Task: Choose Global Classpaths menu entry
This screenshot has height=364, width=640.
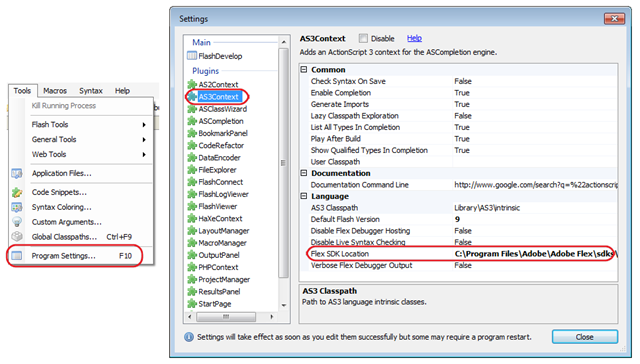Action: click(81, 237)
